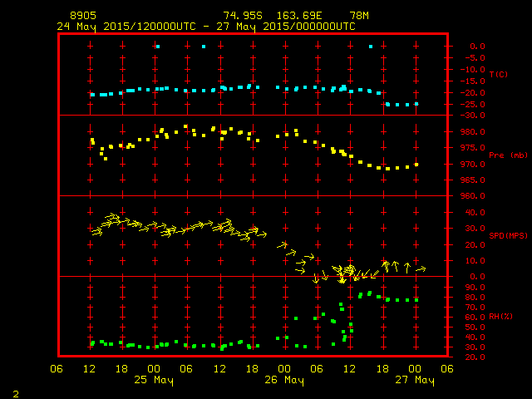Click the number 2 in the bottom-left corner
The width and height of the screenshot is (532, 399).
(16, 394)
